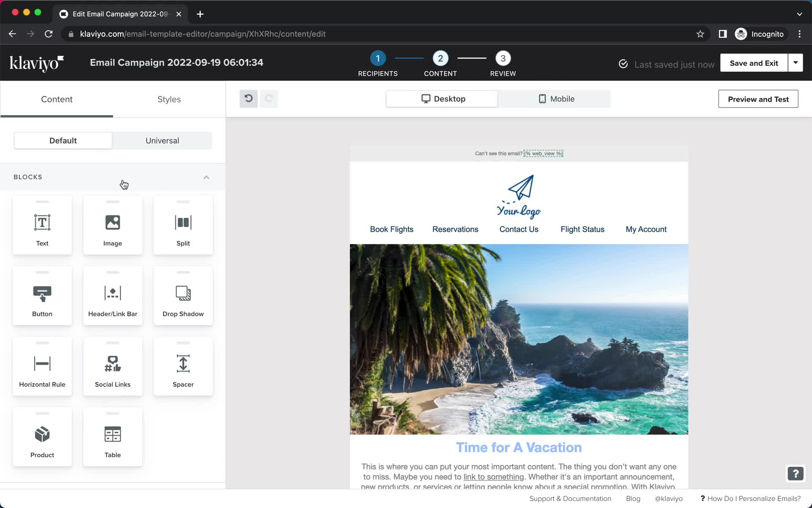Image resolution: width=812 pixels, height=508 pixels.
Task: Toggle the Blocks panel collapse
Action: (206, 177)
